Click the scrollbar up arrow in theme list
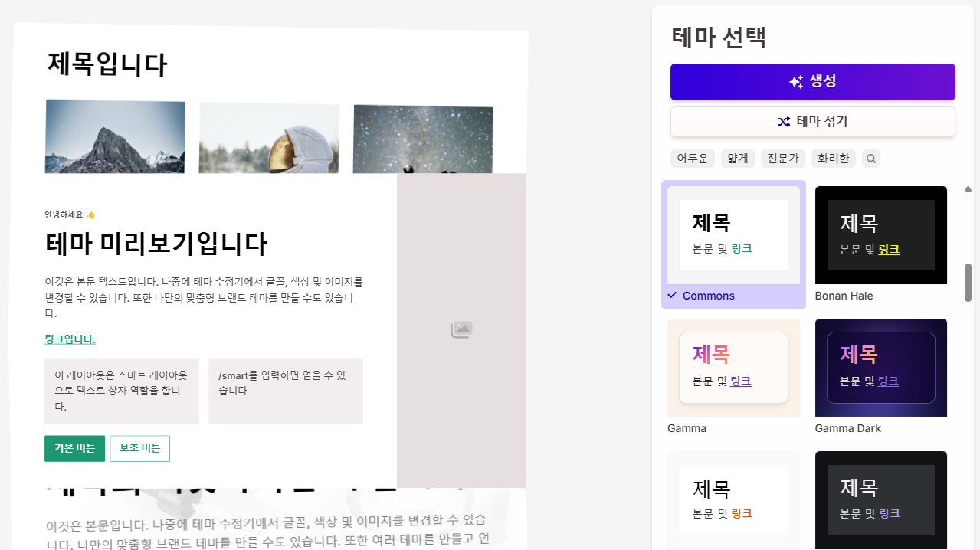Screen dimensions: 980x550 [968, 188]
